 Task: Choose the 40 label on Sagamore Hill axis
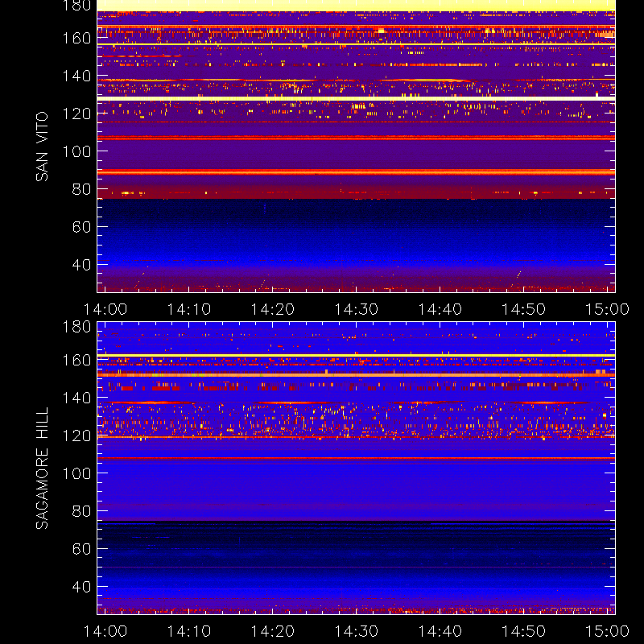(x=81, y=587)
